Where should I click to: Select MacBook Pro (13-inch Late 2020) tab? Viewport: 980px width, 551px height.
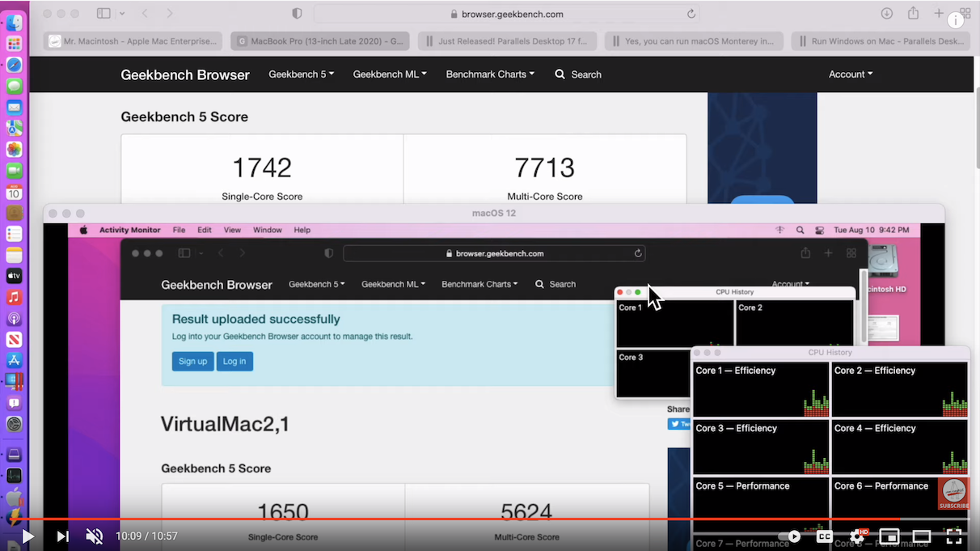click(x=320, y=41)
